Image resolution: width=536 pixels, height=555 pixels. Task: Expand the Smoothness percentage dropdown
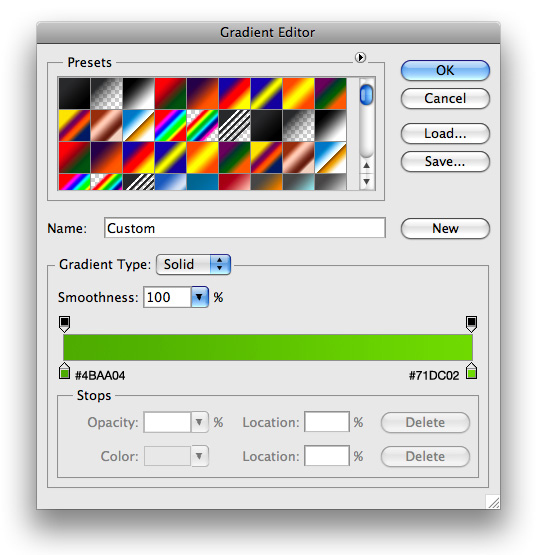click(200, 297)
